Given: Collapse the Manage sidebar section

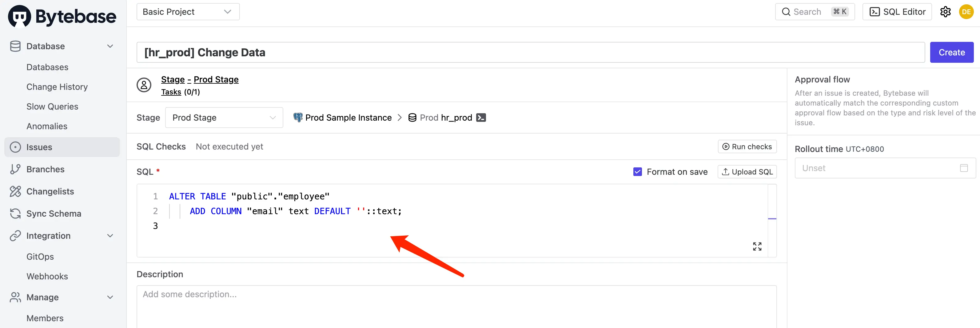Looking at the screenshot, I should 110,297.
